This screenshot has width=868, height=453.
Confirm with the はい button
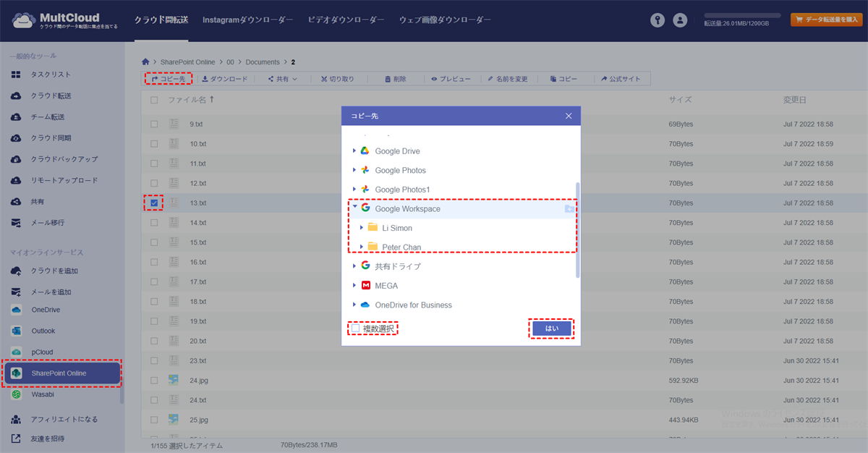coord(551,328)
